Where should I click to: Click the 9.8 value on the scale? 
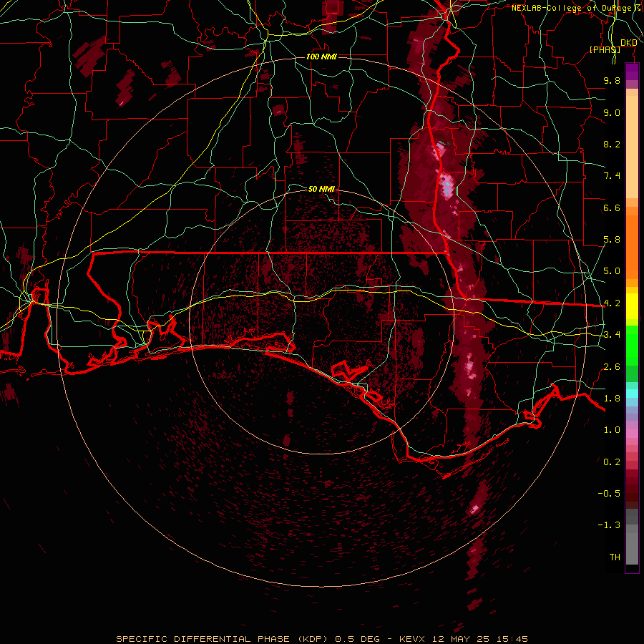[612, 80]
